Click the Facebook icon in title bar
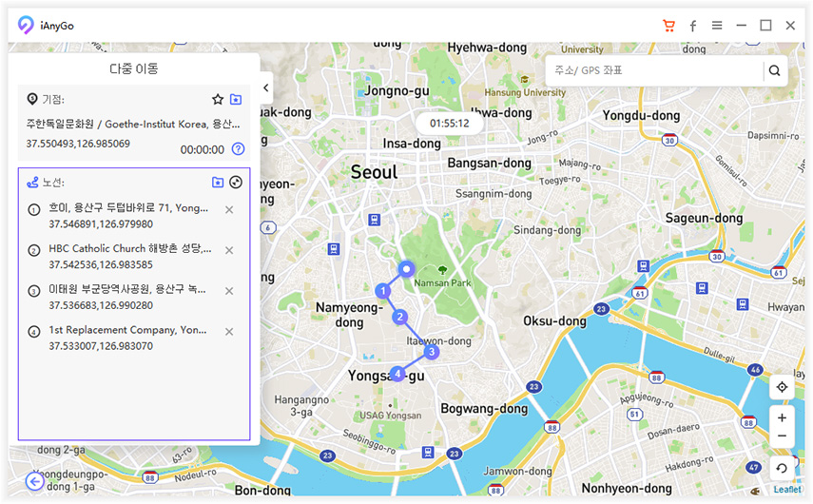 (x=693, y=26)
